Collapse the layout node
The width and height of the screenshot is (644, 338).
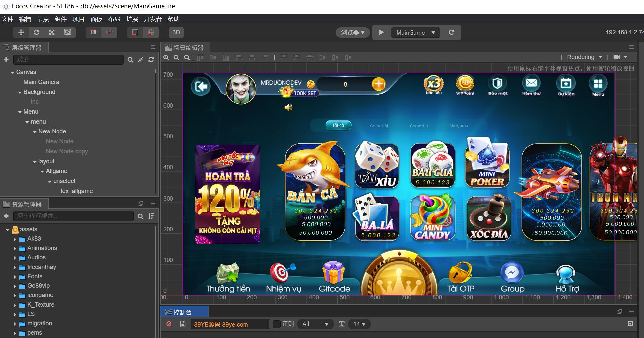(35, 162)
